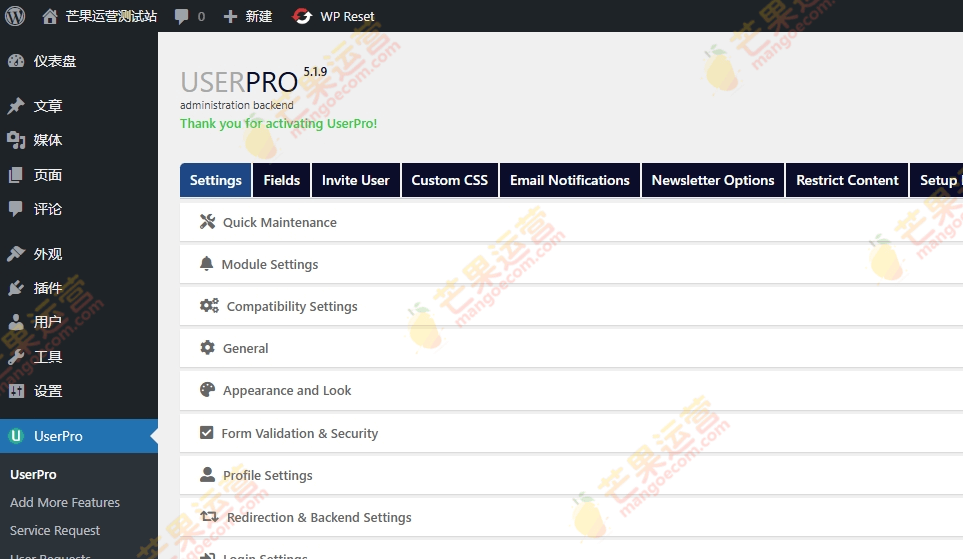Image resolution: width=963 pixels, height=559 pixels.
Task: Click the sliders icon next to 设置
Action: 16,391
